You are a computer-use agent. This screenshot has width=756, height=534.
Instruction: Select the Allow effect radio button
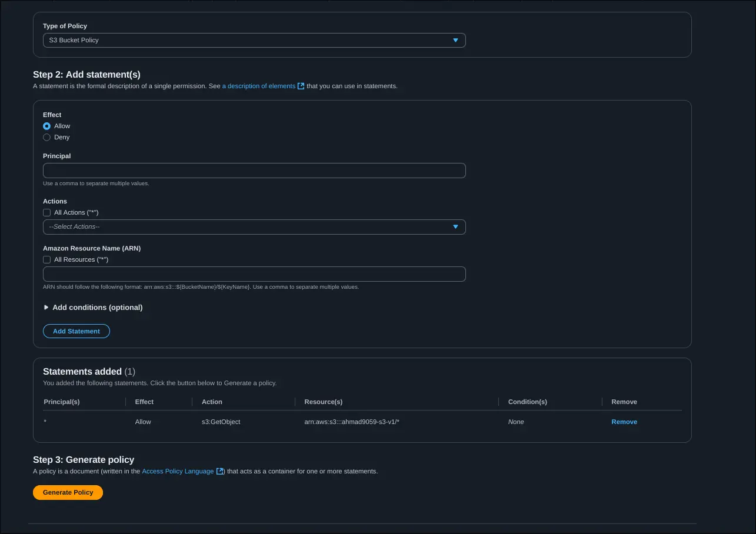point(47,126)
